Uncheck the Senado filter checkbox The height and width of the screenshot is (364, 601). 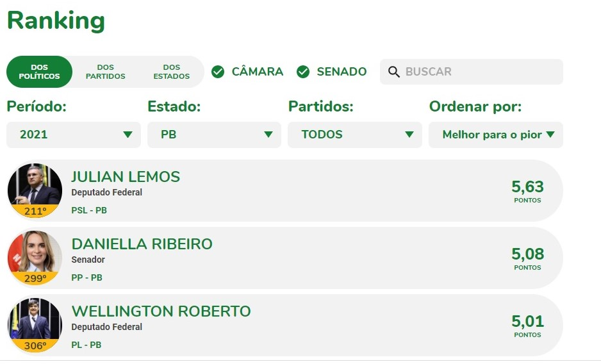tap(303, 72)
